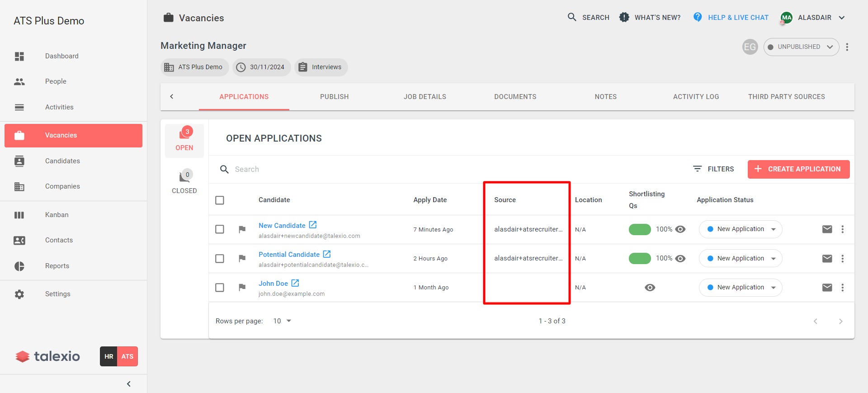
Task: Expand the Alasdair user menu
Action: (x=842, y=18)
